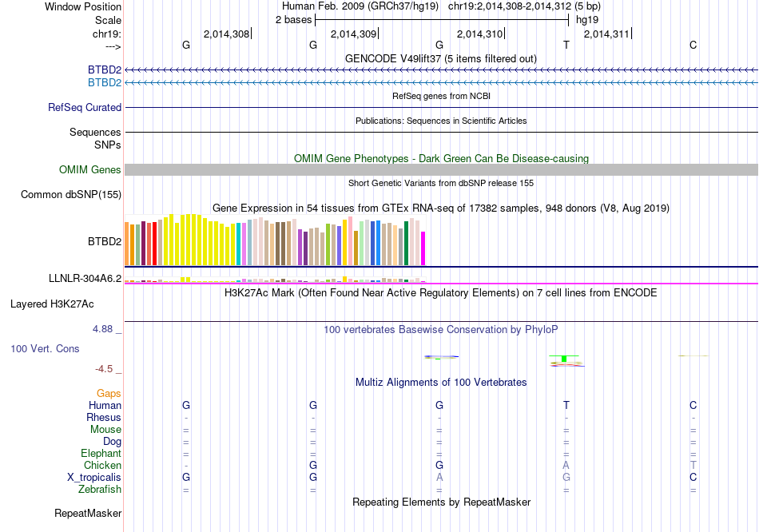Viewport: 759px width, 532px height.
Task: Click the light blue BTBD2 GENCODE label
Action: [105, 83]
